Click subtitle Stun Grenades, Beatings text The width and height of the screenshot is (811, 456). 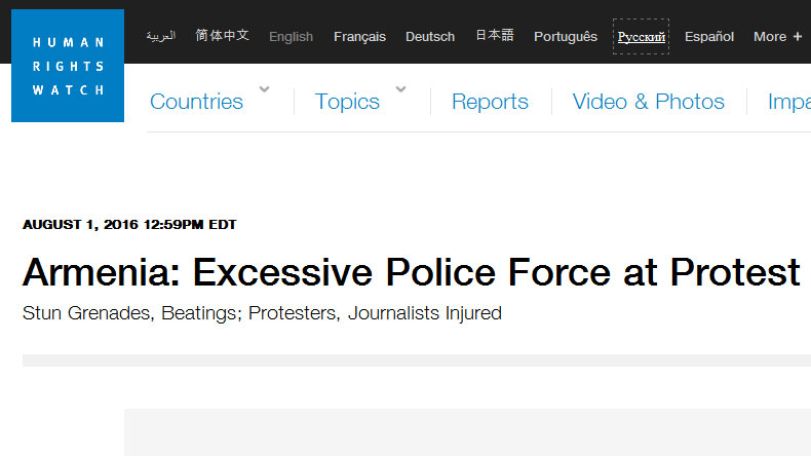point(262,313)
